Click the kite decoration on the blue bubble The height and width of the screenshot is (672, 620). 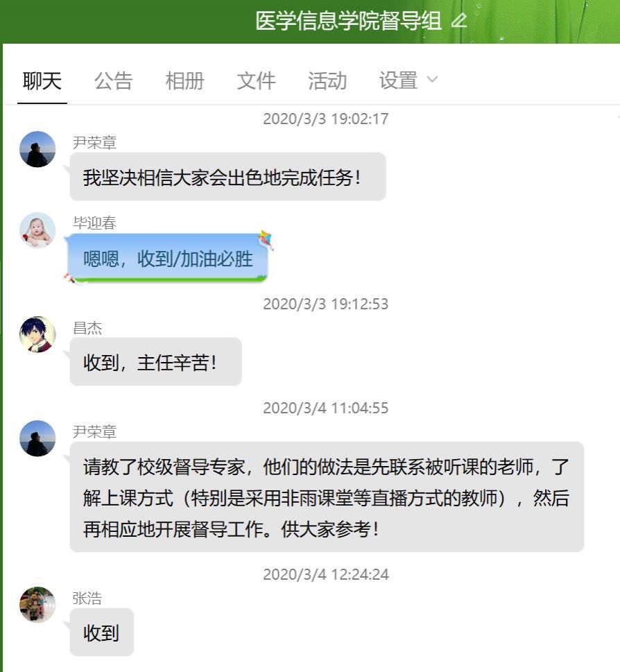point(266,240)
